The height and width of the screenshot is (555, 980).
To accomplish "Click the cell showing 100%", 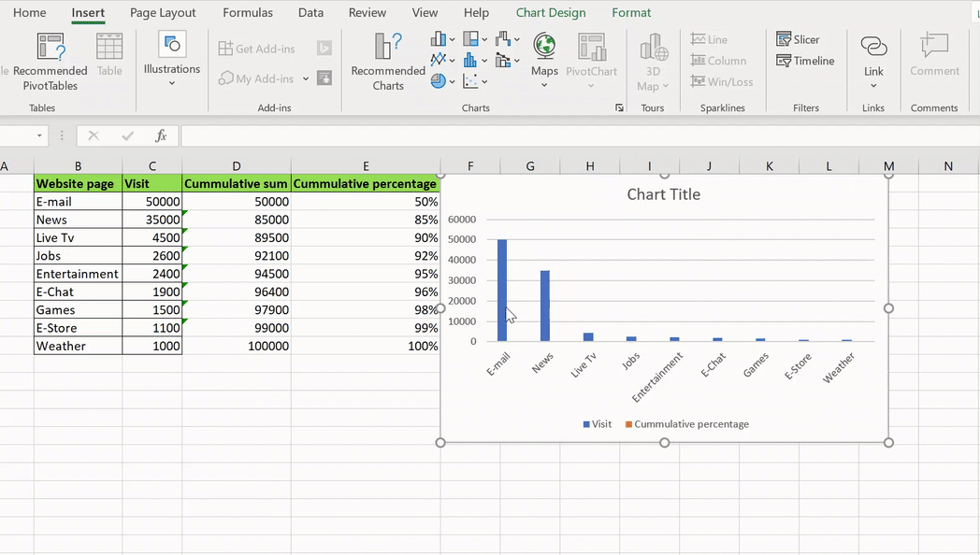I will click(x=366, y=346).
